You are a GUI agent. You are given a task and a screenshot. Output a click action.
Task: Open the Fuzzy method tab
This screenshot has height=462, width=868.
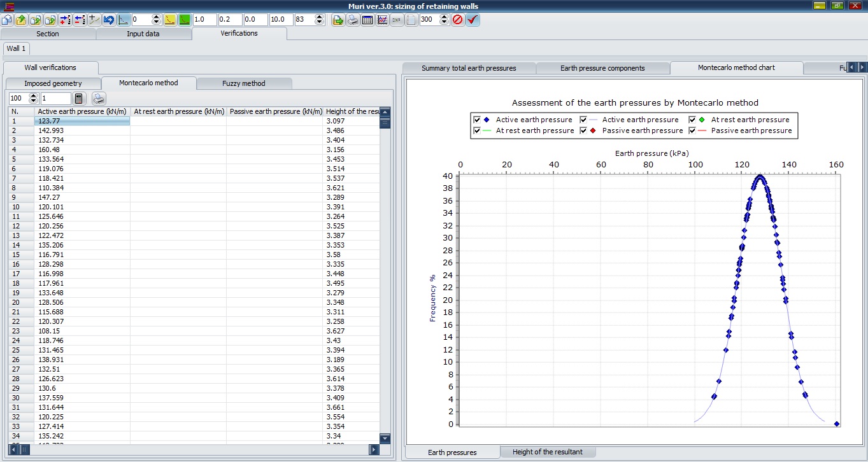[244, 83]
